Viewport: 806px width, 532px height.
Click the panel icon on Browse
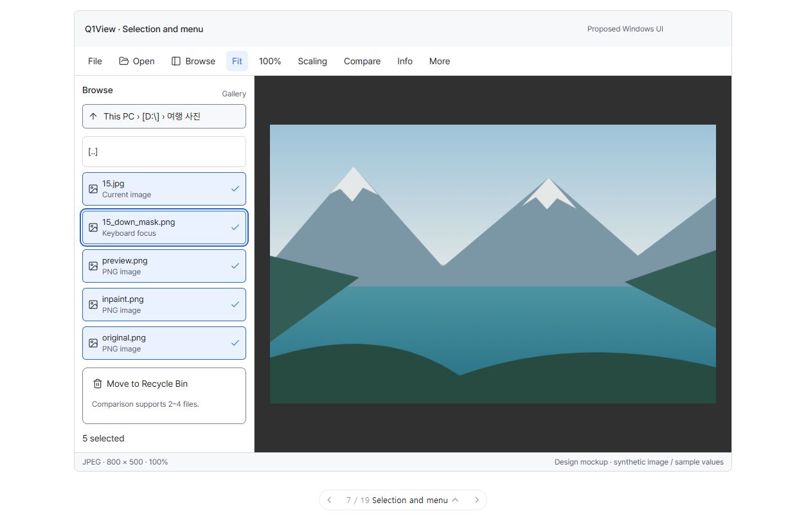pos(176,61)
